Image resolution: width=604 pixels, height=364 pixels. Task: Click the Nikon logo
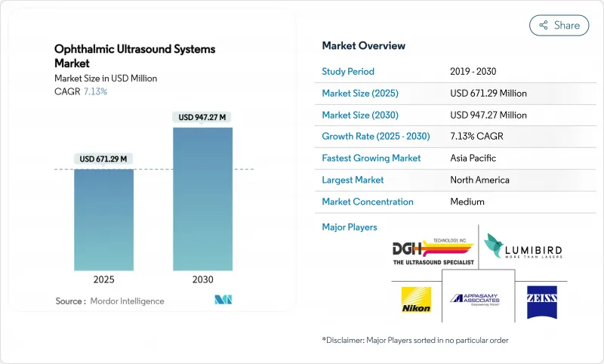click(416, 298)
